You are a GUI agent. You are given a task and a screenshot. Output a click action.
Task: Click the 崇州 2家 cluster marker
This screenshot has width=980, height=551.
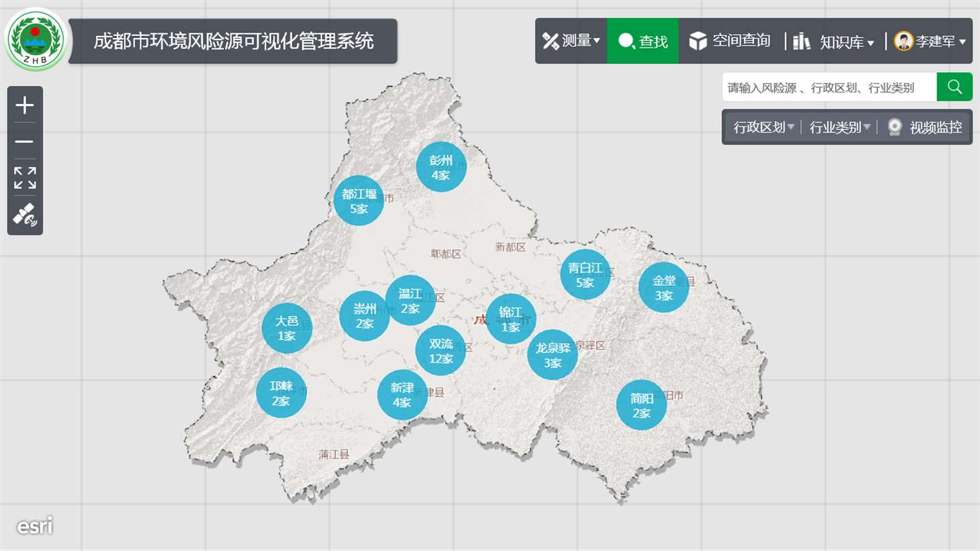click(365, 316)
